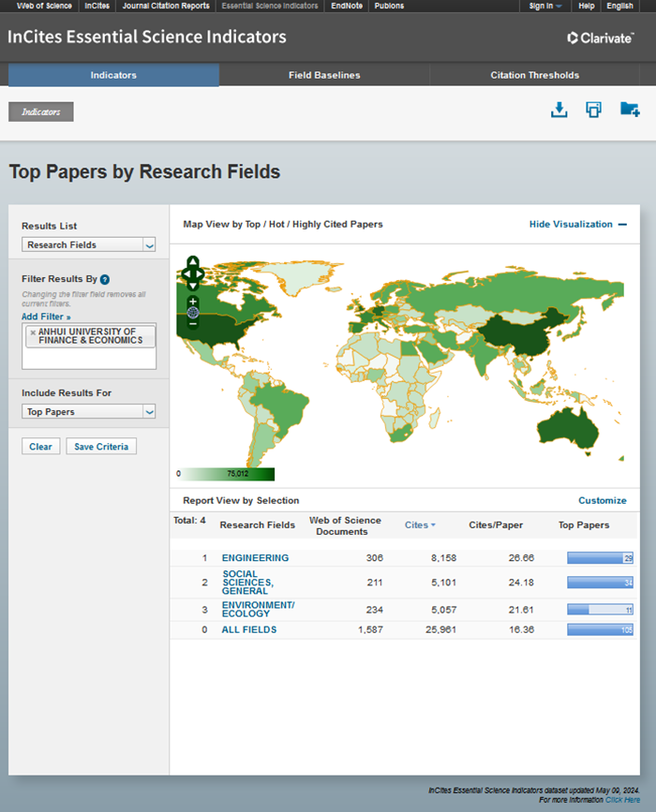Remove Anhui University filter with x

(x=33, y=332)
